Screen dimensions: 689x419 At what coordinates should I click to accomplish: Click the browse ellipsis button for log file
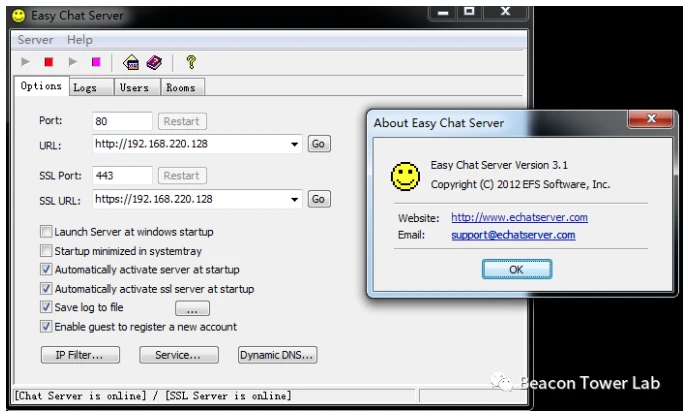[x=192, y=308]
